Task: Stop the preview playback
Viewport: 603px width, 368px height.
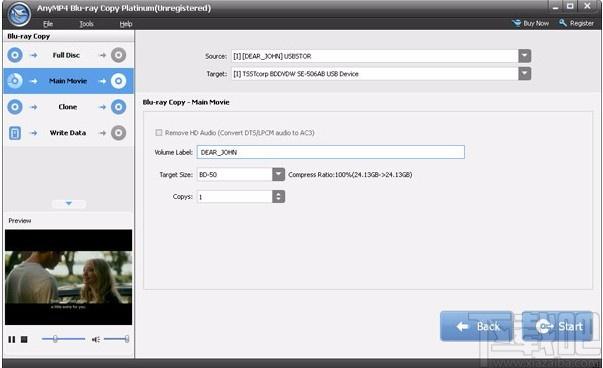Action: point(24,339)
